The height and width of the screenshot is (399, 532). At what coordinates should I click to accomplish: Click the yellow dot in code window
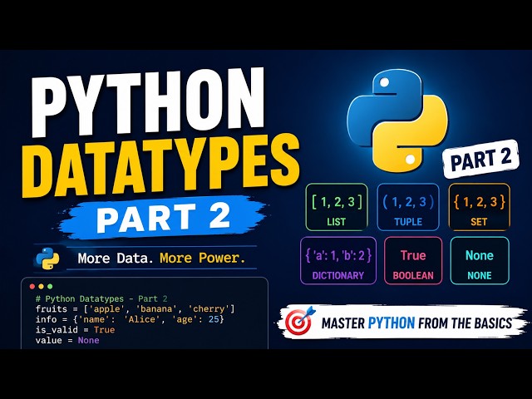[41, 286]
